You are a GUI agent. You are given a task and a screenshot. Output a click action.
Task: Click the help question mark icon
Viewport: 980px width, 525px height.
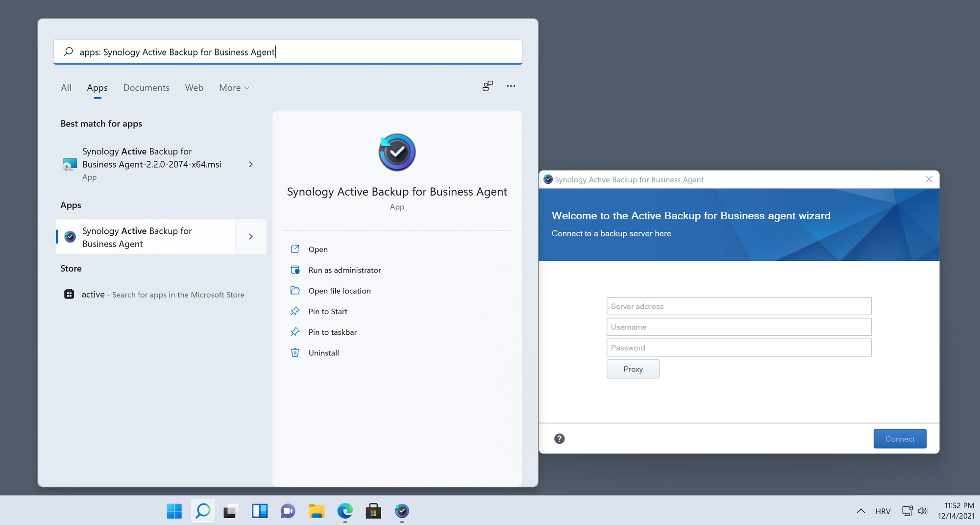[559, 439]
